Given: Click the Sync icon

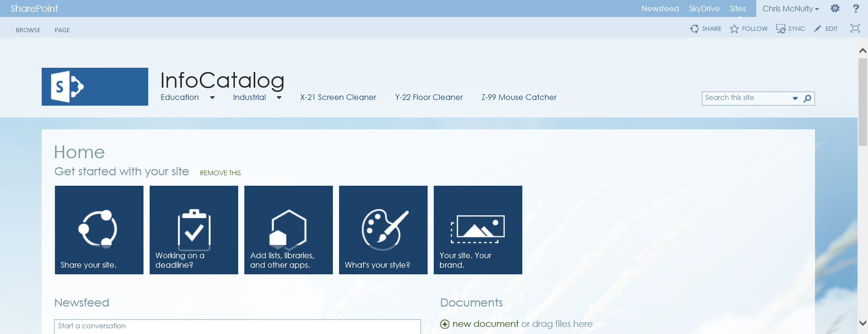Looking at the screenshot, I should (x=780, y=29).
